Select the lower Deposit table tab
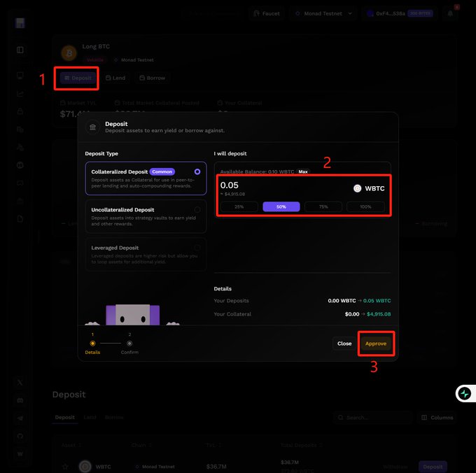Screen dimensions: 476x473 click(64, 418)
